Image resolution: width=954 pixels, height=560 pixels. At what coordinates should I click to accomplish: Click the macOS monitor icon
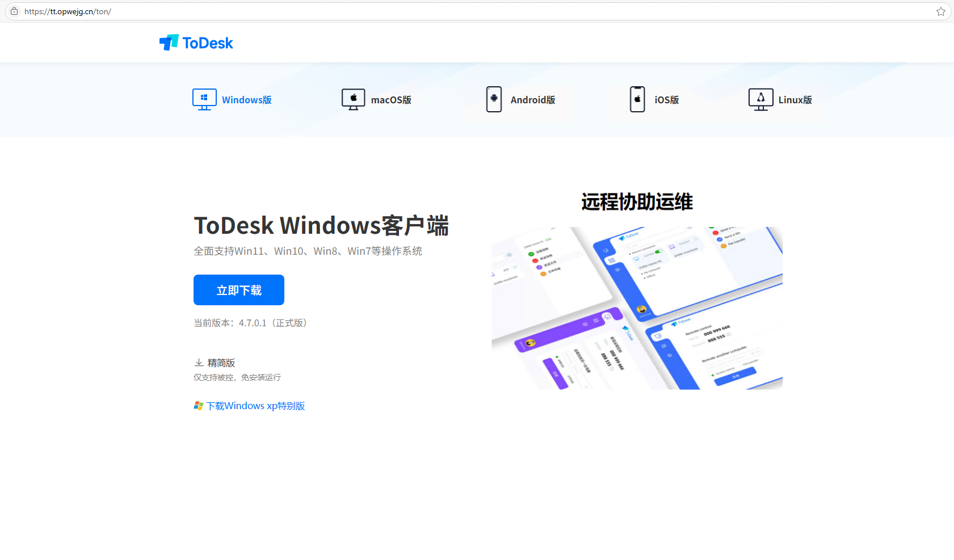coord(353,99)
